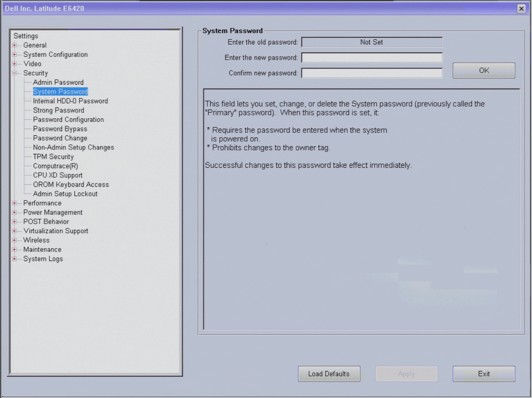
Task: Select the Password Bypass setting
Action: click(x=60, y=129)
